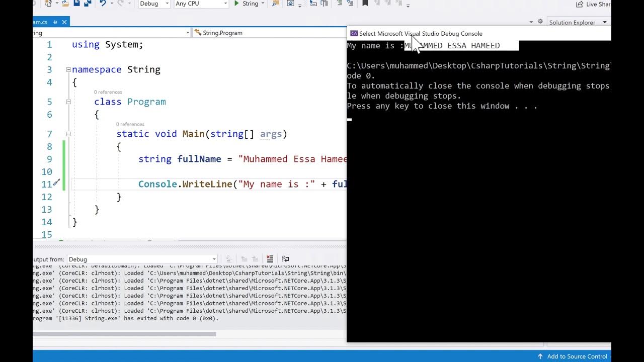The height and width of the screenshot is (362, 644).
Task: Close the Program.cs editor tab
Action: [x=64, y=22]
